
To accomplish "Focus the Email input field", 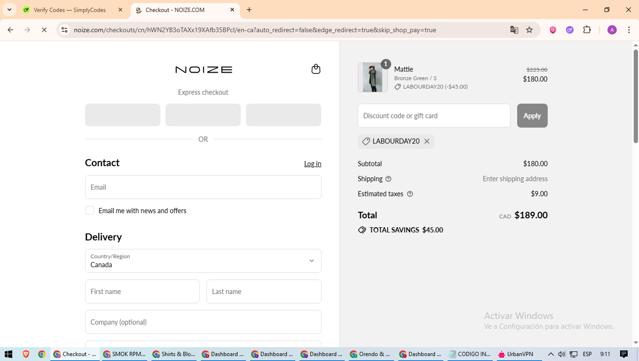I will coord(203,187).
